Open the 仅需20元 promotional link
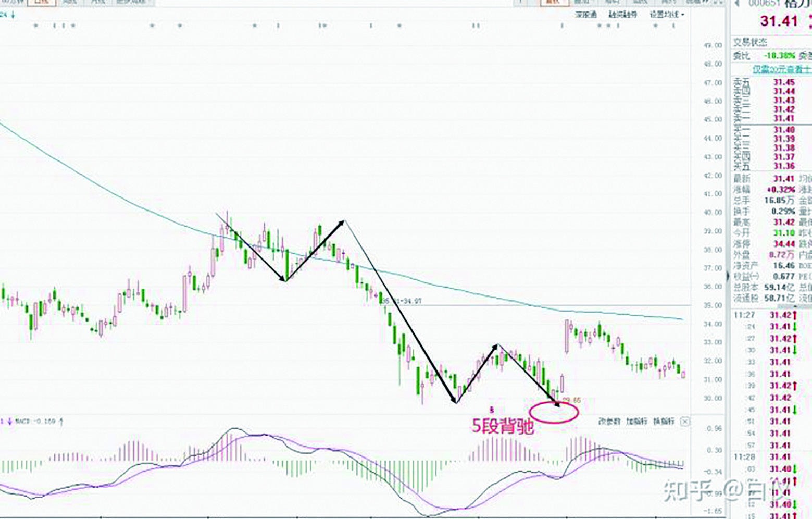The image size is (812, 519). tap(781, 69)
